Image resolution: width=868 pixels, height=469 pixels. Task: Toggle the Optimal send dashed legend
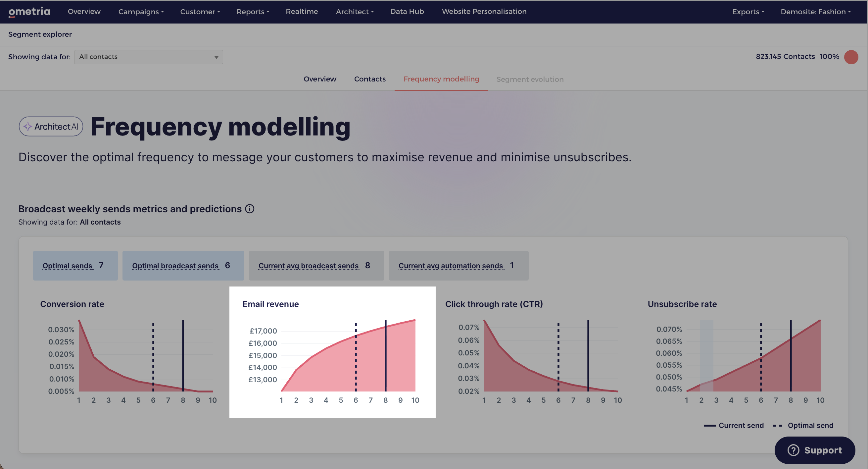pos(803,426)
